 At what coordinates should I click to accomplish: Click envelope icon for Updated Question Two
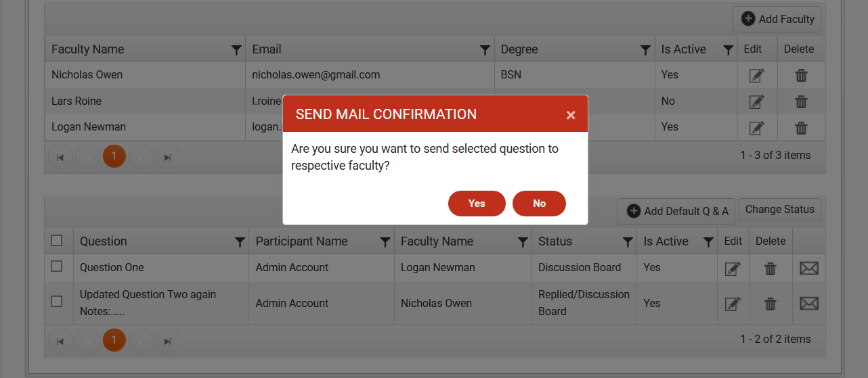pyautogui.click(x=809, y=303)
